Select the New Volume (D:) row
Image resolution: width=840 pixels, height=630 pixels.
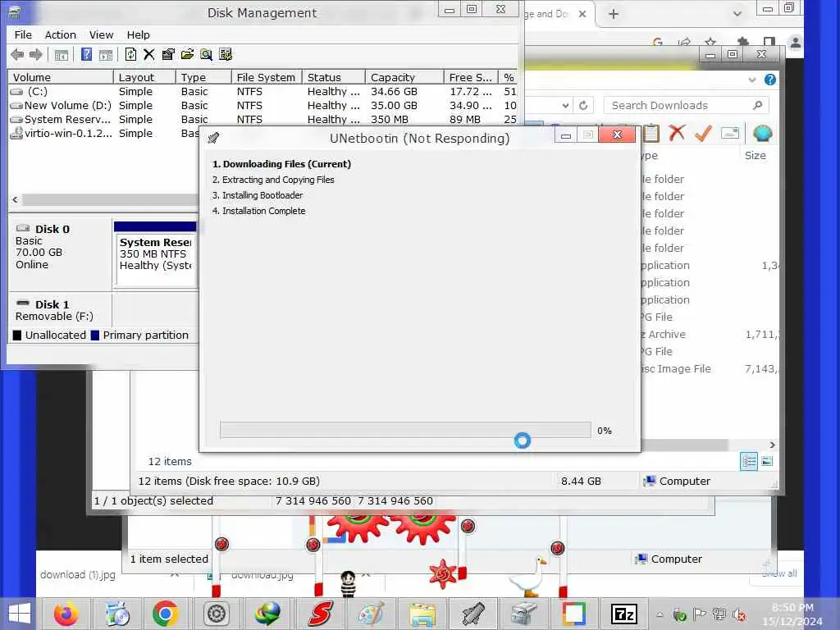point(262,106)
